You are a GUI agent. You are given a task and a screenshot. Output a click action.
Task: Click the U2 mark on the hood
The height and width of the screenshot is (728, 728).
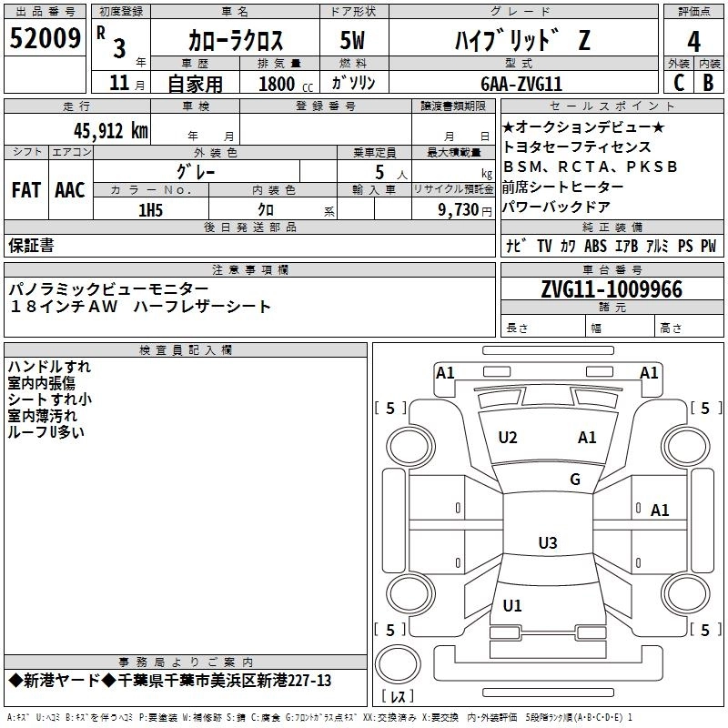(x=508, y=438)
